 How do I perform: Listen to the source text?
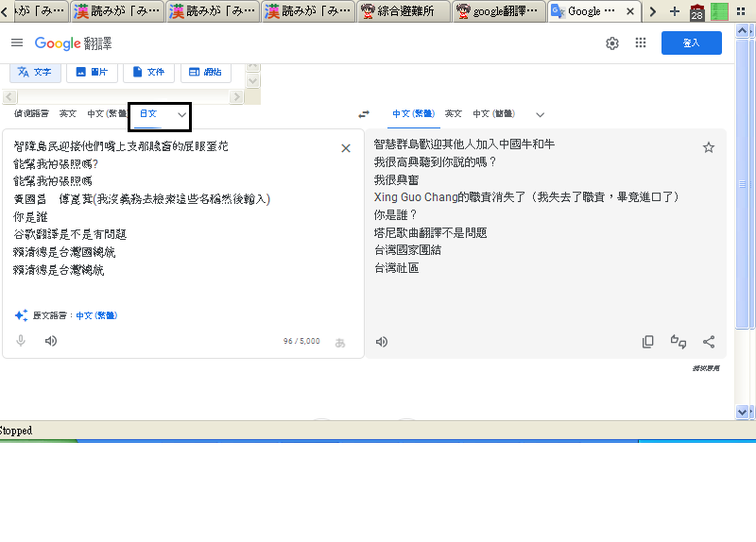(x=51, y=341)
